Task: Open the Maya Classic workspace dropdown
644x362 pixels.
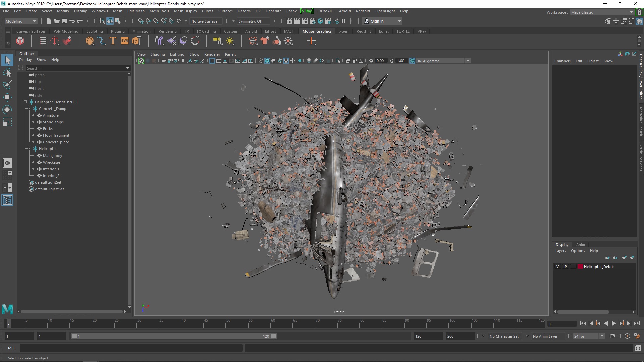Action: point(602,12)
